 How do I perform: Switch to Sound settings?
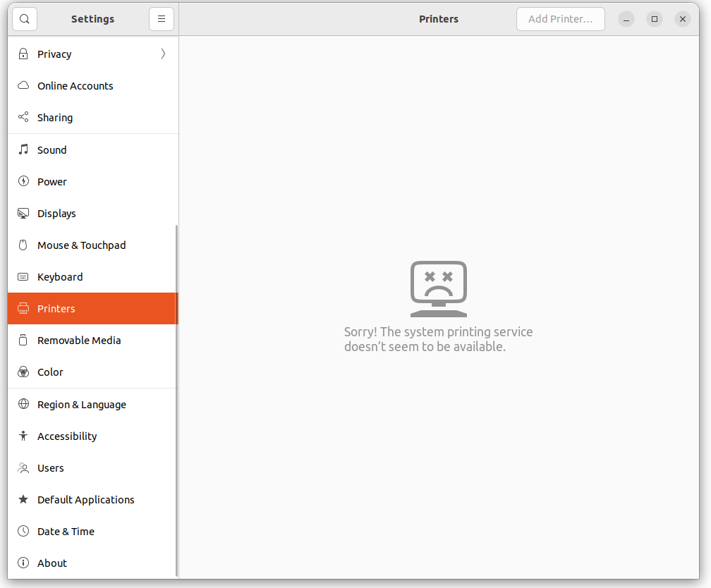pos(93,149)
